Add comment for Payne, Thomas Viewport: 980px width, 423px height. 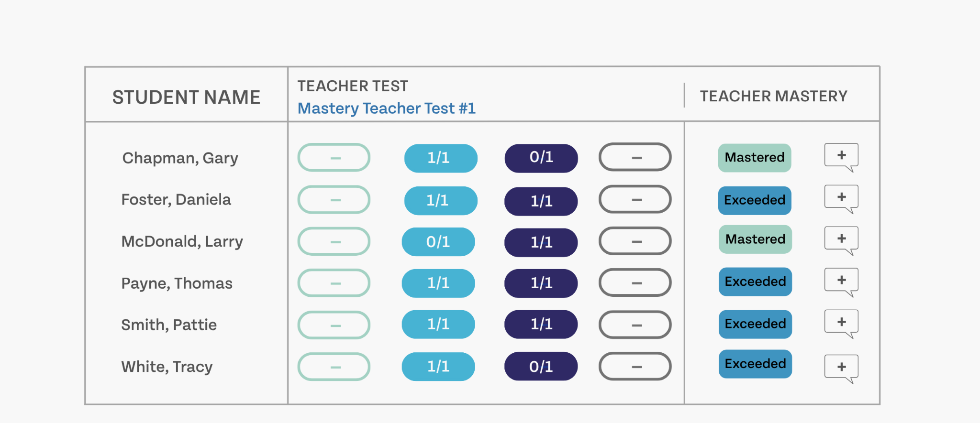(841, 282)
